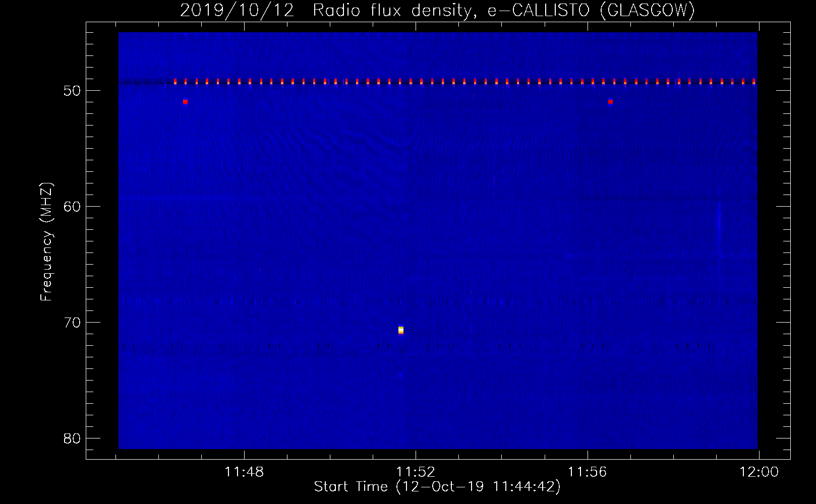Click the 11:48 time tick label

coord(244,472)
